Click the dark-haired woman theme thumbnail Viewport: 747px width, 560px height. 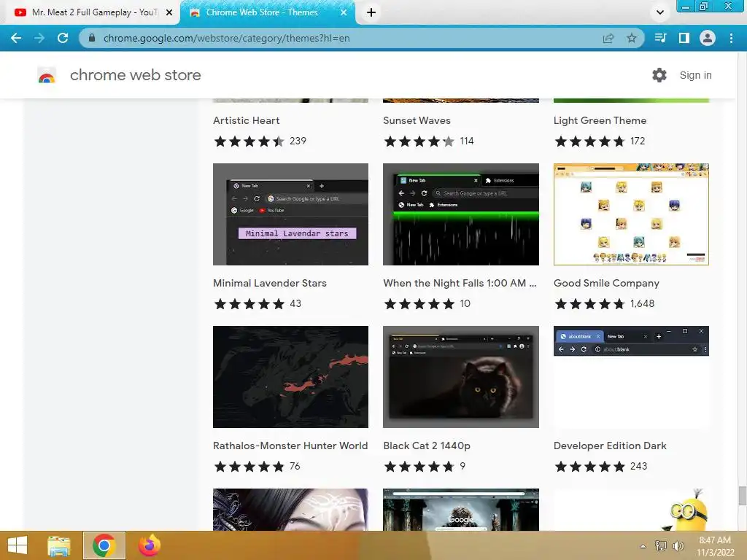coord(290,510)
